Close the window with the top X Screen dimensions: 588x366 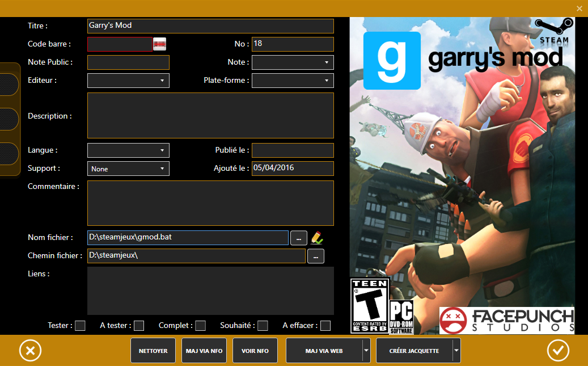[x=579, y=9]
